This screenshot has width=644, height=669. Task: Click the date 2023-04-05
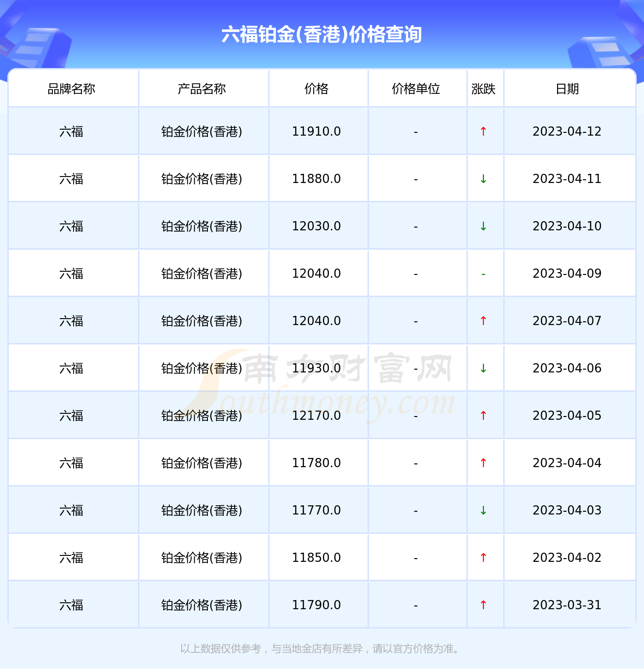(567, 416)
